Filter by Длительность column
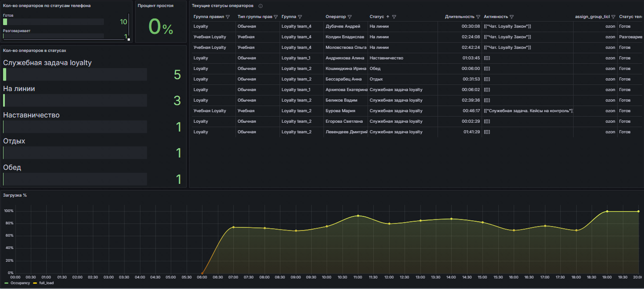 click(x=478, y=17)
